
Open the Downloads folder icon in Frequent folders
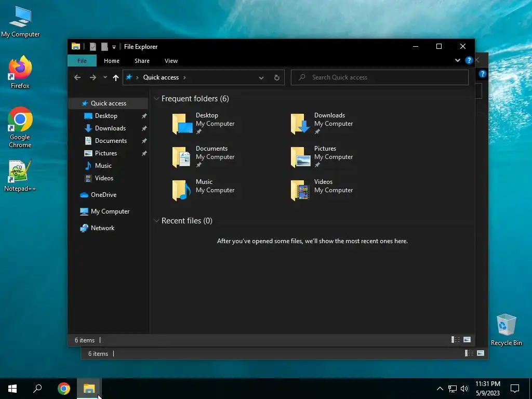coord(300,124)
